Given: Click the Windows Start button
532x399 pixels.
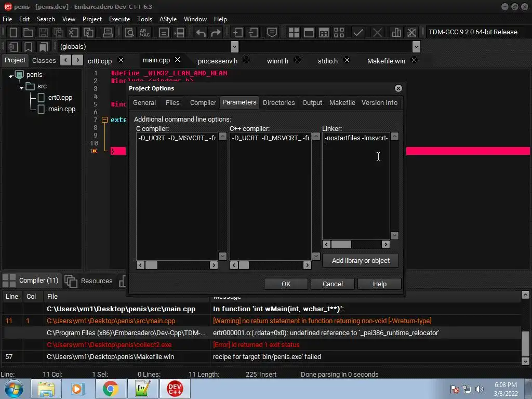Looking at the screenshot, I should [14, 389].
